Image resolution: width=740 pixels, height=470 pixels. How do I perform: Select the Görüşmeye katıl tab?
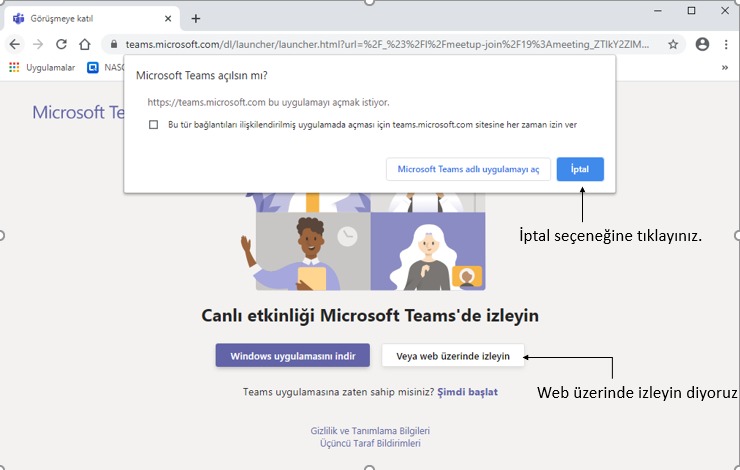(92, 19)
